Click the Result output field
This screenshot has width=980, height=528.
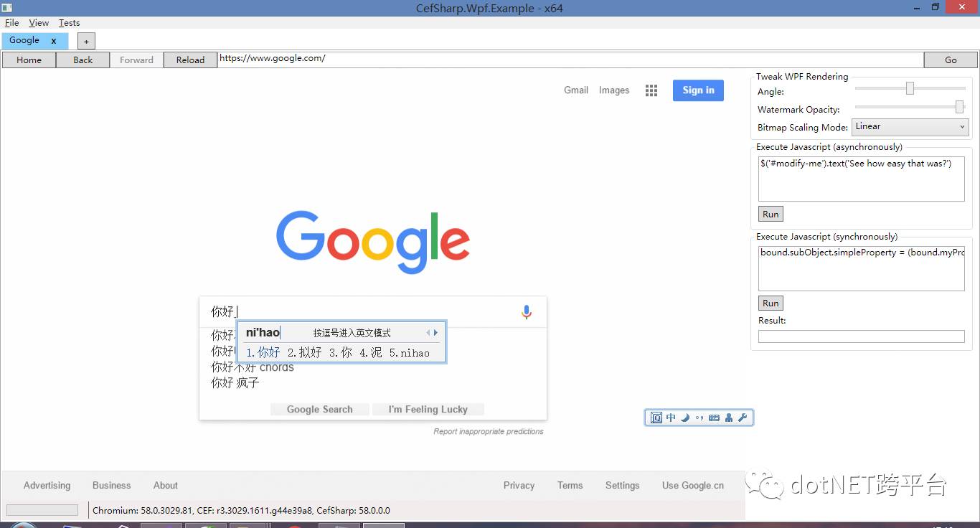coord(862,336)
